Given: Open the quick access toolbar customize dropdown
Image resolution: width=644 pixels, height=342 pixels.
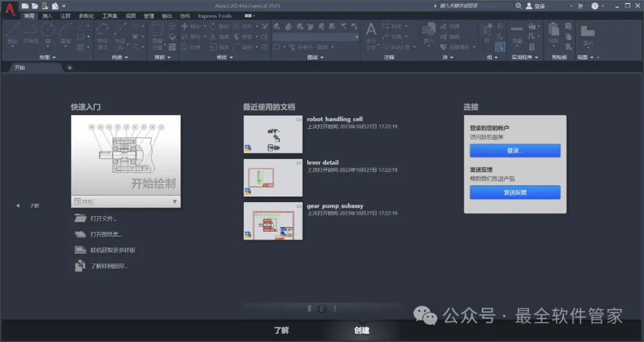Looking at the screenshot, I should [x=64, y=6].
